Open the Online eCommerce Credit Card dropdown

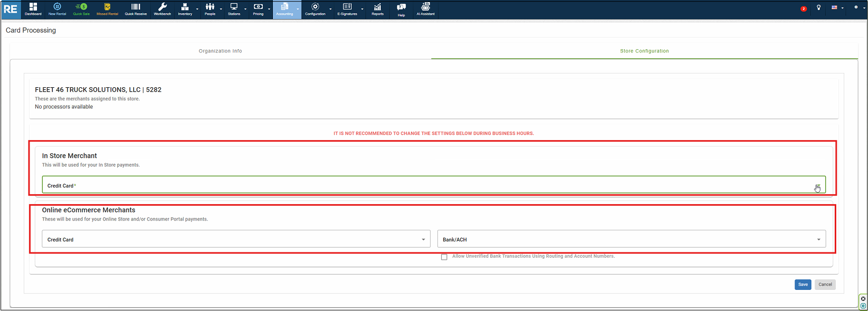423,240
